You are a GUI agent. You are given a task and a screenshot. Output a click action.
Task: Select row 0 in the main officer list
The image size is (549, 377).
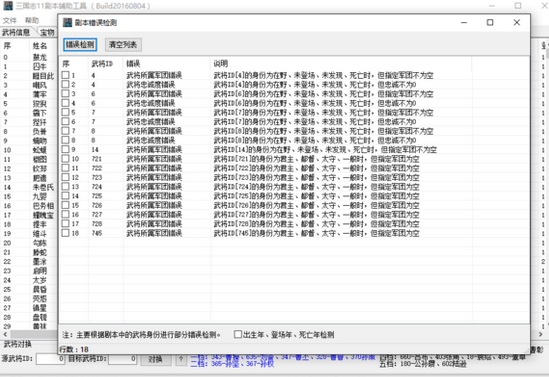coord(29,57)
